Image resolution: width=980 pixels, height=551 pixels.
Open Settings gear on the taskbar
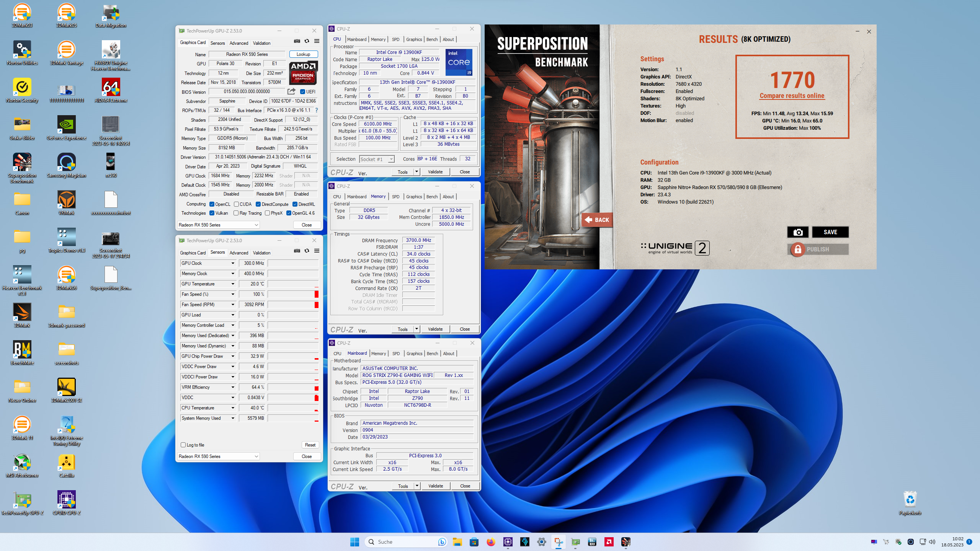click(x=541, y=542)
